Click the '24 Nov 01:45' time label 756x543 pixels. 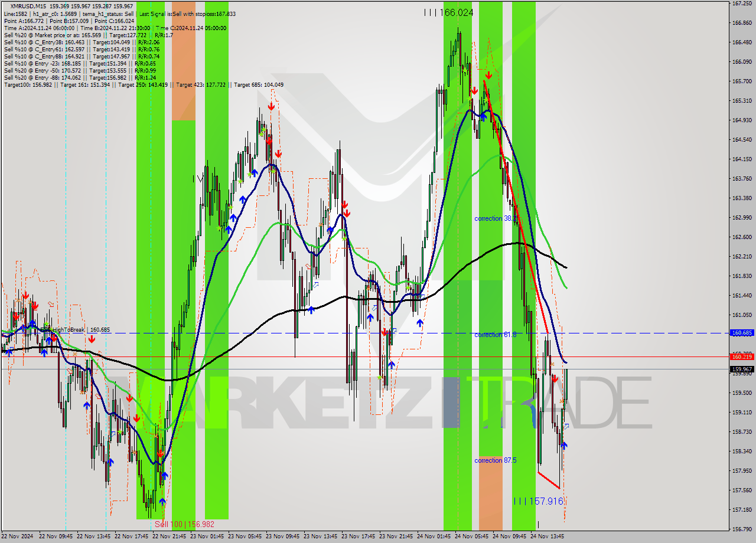[x=435, y=537]
